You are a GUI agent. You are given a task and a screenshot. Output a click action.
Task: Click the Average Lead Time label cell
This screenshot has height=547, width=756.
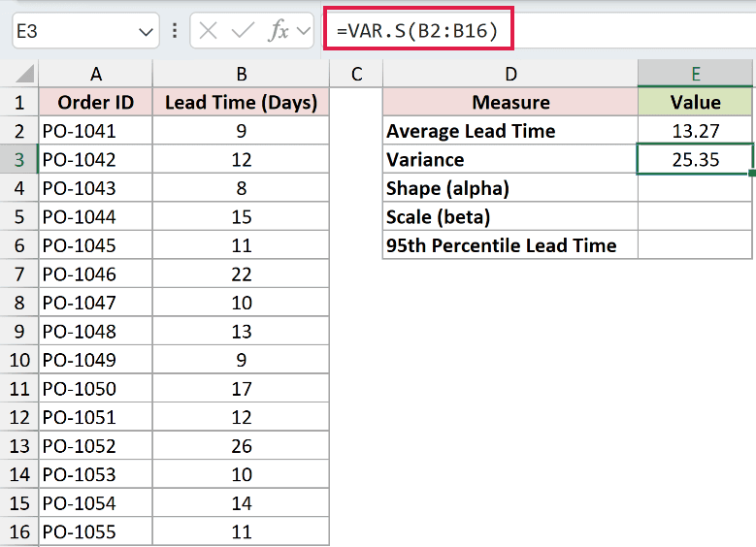(x=510, y=131)
